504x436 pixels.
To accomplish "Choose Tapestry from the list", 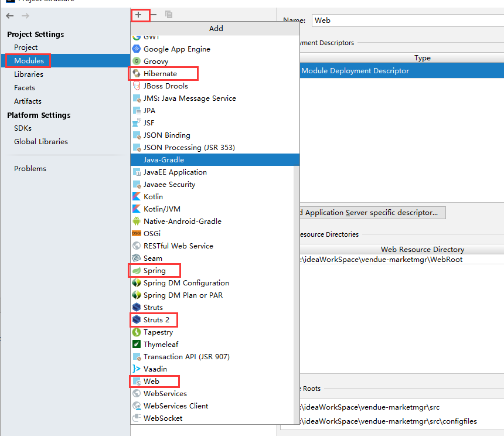I will pyautogui.click(x=212, y=332).
